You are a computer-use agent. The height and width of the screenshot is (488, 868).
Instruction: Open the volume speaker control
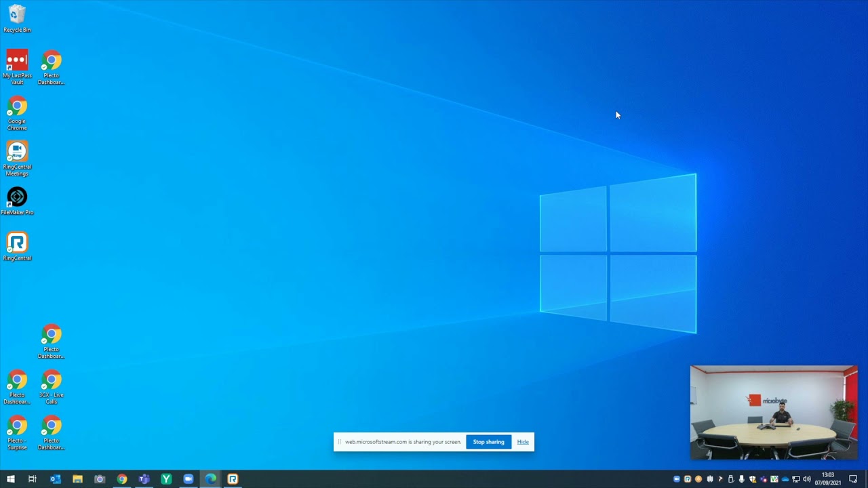click(807, 479)
